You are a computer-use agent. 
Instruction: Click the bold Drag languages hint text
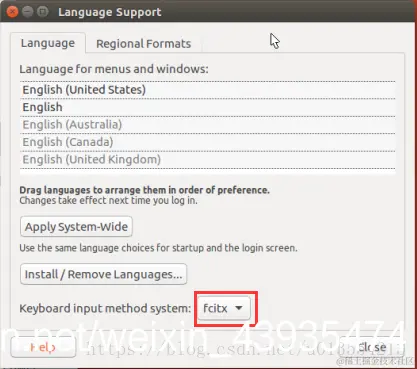pos(144,190)
